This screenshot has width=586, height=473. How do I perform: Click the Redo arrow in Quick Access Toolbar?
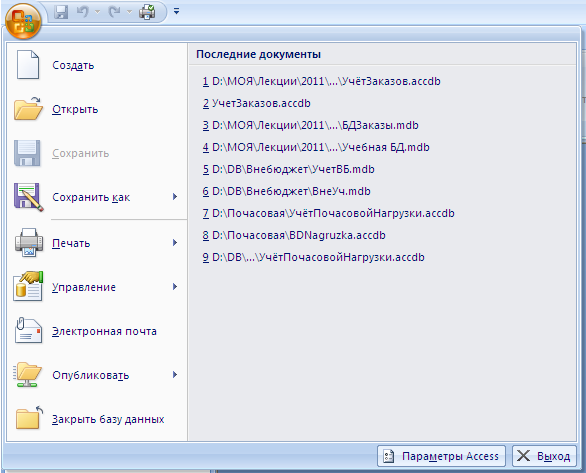tap(114, 12)
